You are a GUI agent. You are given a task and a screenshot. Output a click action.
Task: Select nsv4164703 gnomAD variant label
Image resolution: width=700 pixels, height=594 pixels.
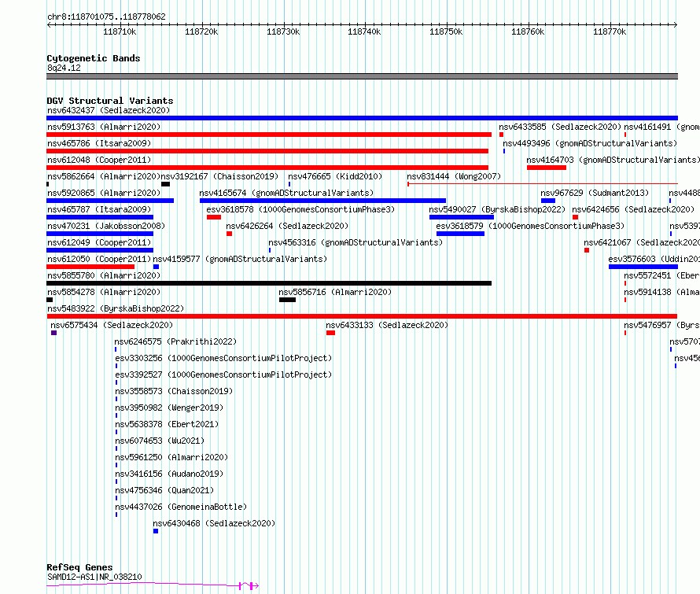[x=613, y=160]
